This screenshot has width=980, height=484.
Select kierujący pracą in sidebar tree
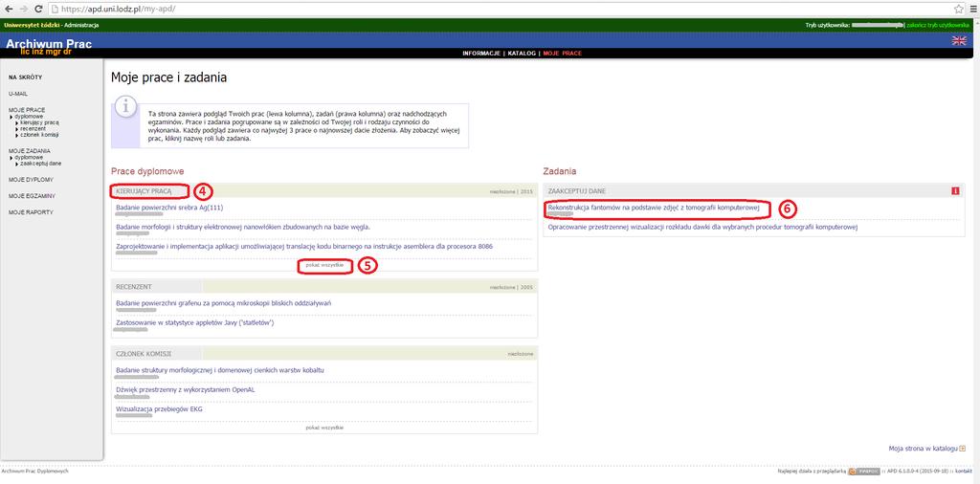(39, 123)
